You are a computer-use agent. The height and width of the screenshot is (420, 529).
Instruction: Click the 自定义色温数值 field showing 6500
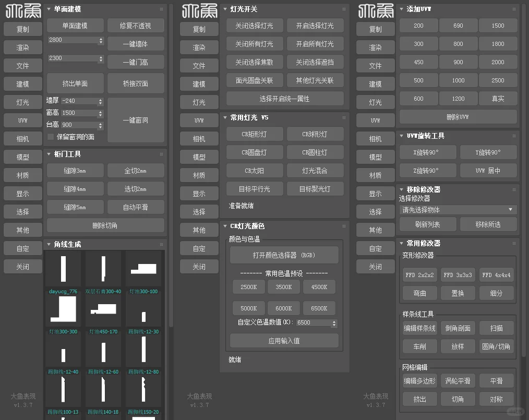(x=314, y=323)
